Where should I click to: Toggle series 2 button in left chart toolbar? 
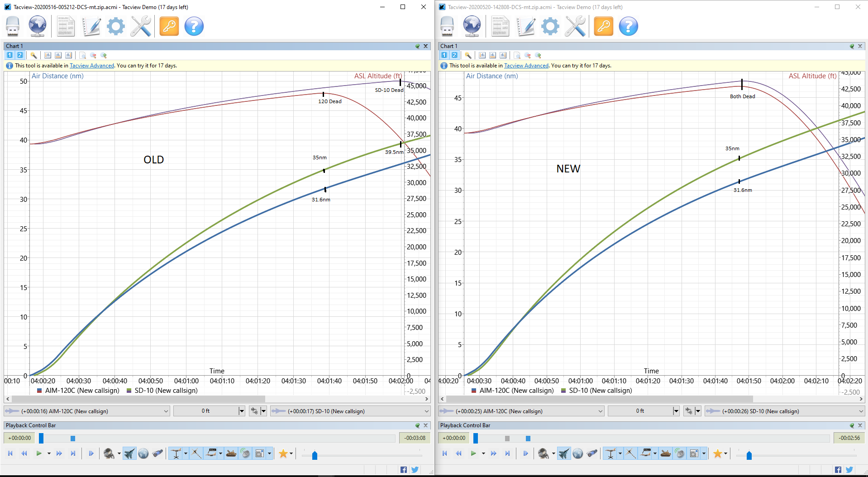point(20,55)
